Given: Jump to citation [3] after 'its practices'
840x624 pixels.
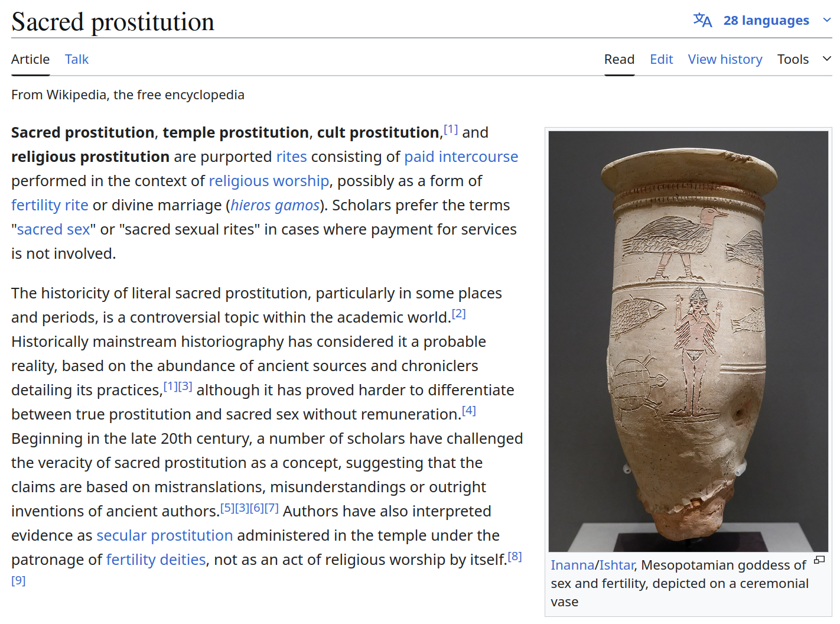Looking at the screenshot, I should coord(185,386).
